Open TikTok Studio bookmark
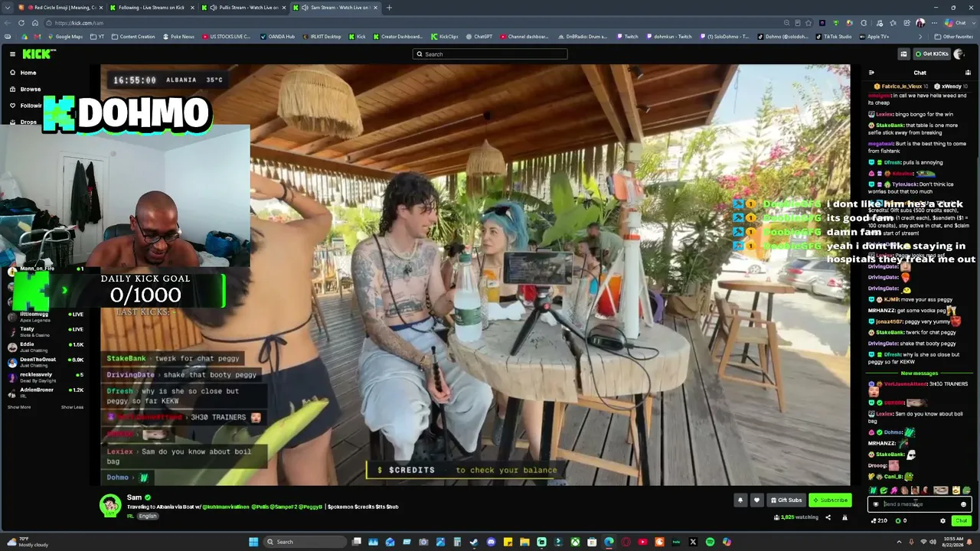The image size is (980, 551). [x=835, y=37]
